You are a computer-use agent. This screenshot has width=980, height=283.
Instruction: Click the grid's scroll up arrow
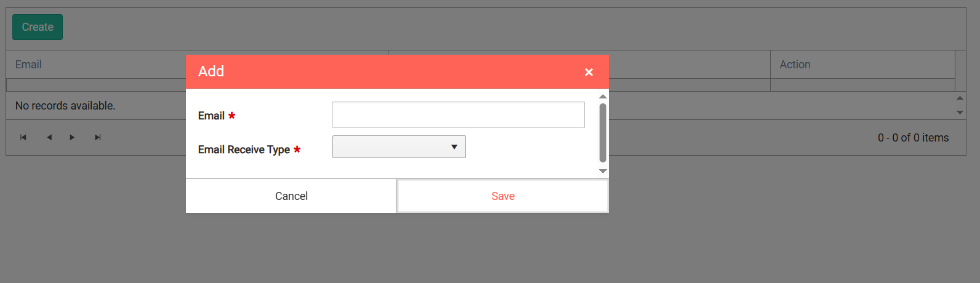click(960, 98)
